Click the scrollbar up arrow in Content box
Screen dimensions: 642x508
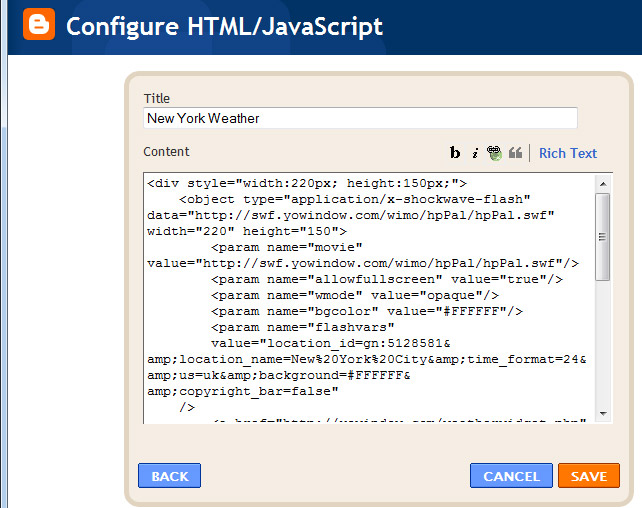tap(603, 183)
